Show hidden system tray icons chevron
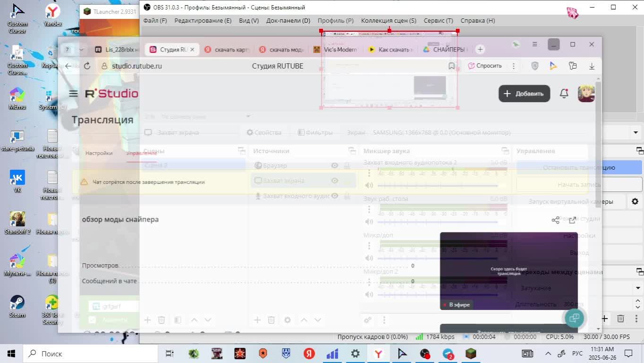 coord(548,354)
